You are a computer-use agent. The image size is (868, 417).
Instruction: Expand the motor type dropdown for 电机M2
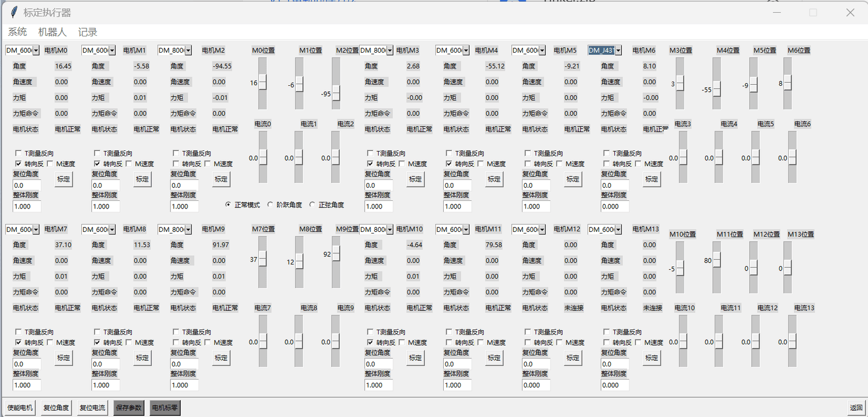click(x=188, y=50)
